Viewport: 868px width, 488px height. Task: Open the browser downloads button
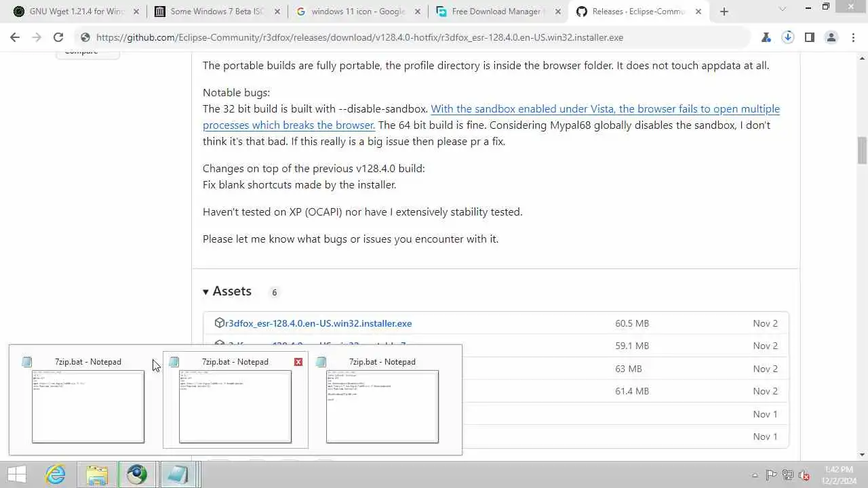787,37
